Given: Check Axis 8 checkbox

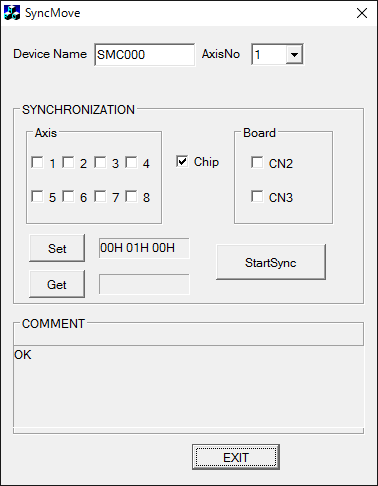Looking at the screenshot, I should (131, 196).
